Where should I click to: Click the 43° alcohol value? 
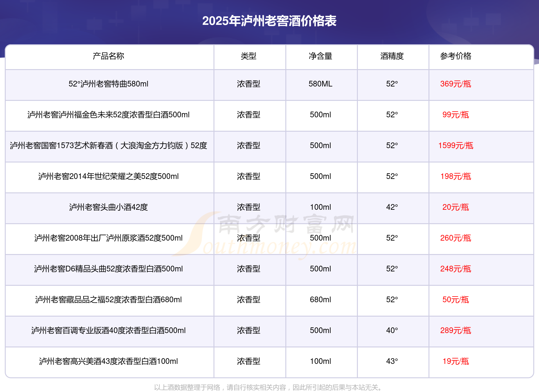tap(392, 361)
